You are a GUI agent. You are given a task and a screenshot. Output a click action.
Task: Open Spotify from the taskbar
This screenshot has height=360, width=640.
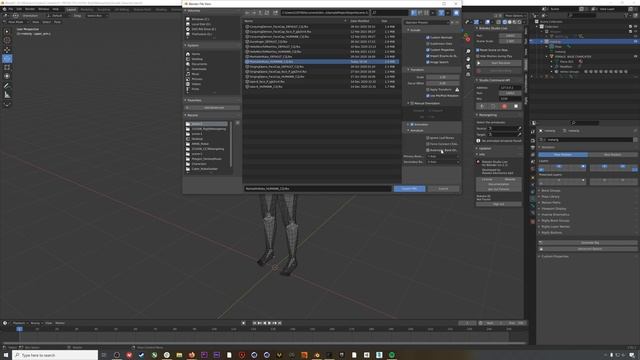pyautogui.click(x=392, y=355)
